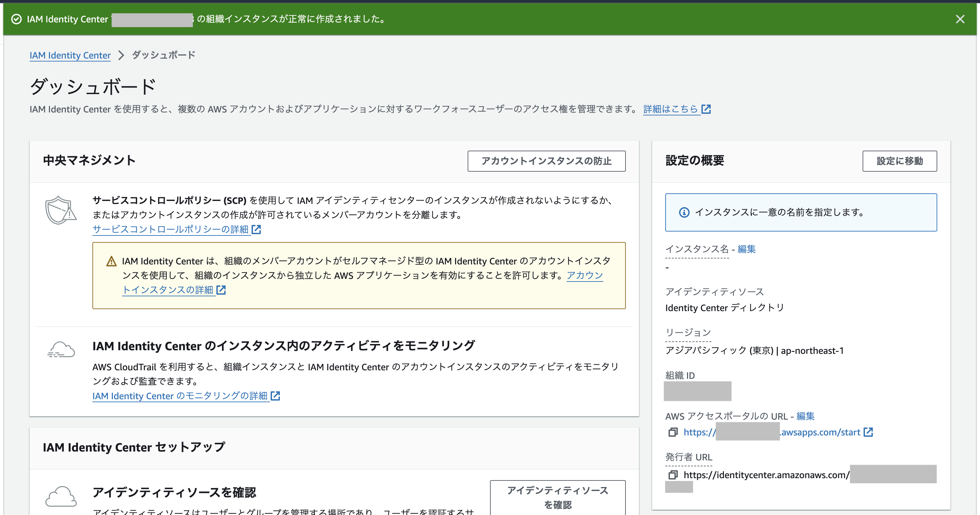This screenshot has width=980, height=515.
Task: Click the Identity Center ディレクトリ value
Action: click(724, 308)
